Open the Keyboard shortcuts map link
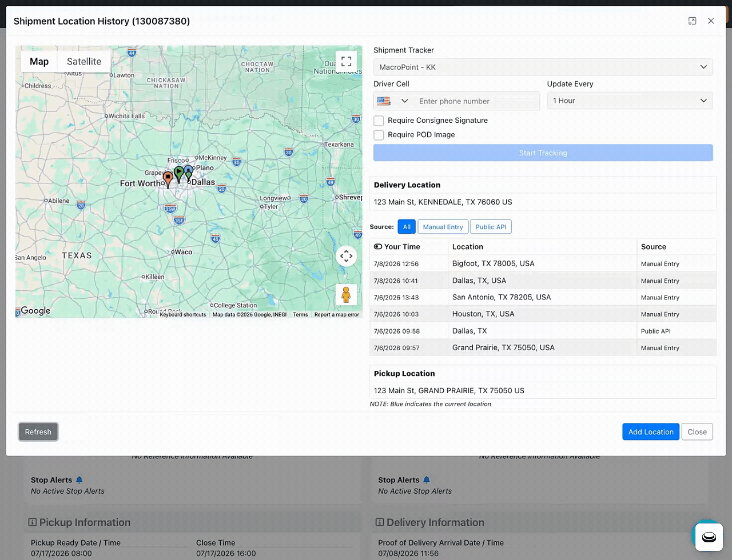This screenshot has width=732, height=560. (x=183, y=314)
